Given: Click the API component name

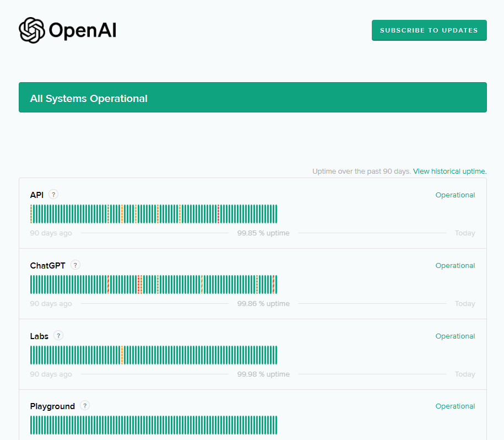Looking at the screenshot, I should coord(37,195).
